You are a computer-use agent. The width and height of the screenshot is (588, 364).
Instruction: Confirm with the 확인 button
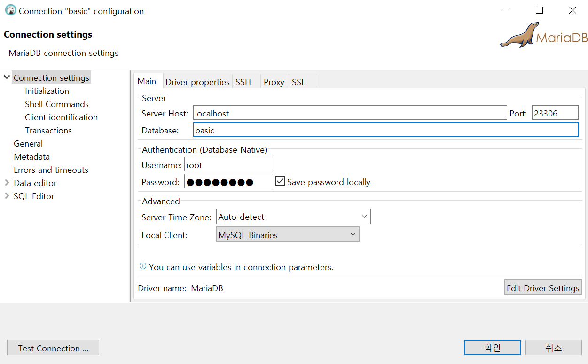[x=493, y=348]
